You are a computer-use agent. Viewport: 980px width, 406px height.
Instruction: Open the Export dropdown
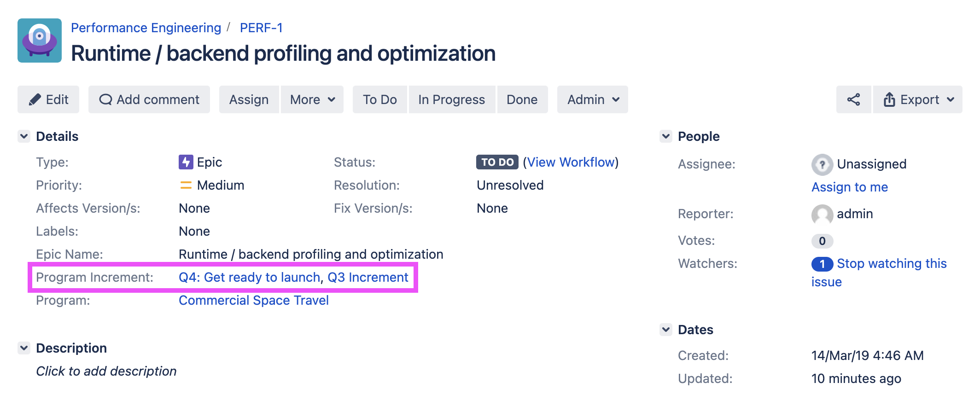[918, 99]
